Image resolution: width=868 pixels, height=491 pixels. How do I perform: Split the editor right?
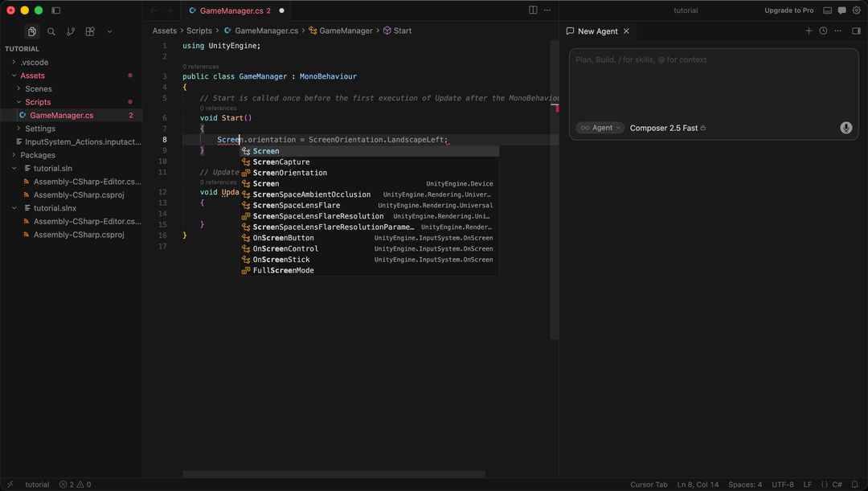pyautogui.click(x=533, y=10)
